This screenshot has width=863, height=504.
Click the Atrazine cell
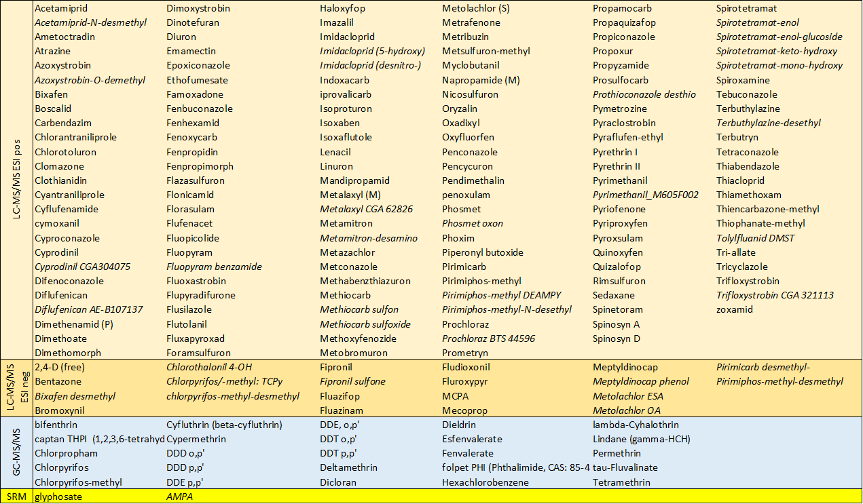tap(52, 51)
